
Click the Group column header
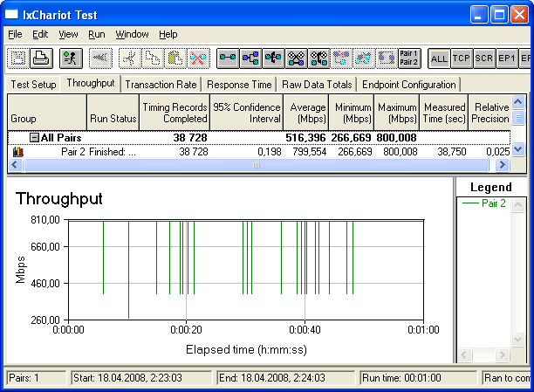pyautogui.click(x=47, y=113)
